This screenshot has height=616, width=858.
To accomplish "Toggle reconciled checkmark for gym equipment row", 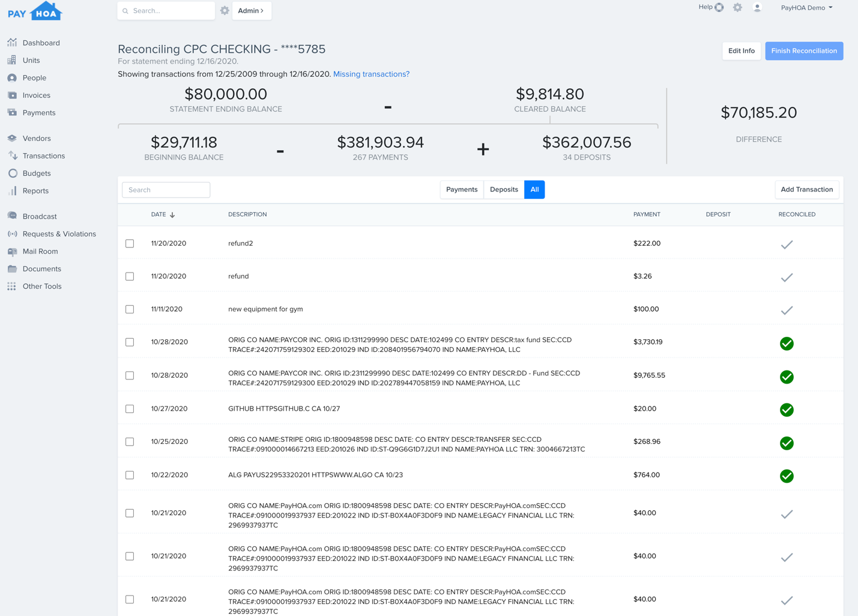I will 787,310.
